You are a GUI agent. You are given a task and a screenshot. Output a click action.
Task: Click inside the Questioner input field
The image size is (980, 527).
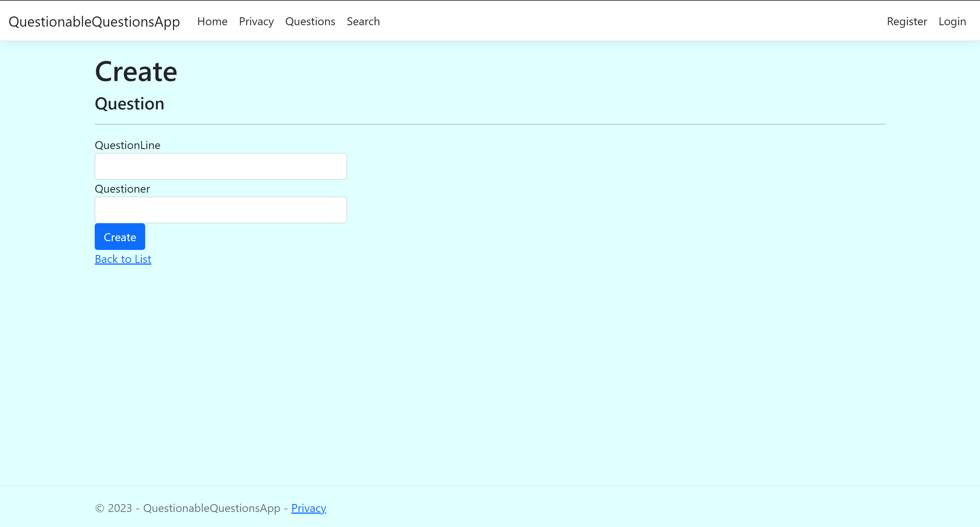pos(220,209)
